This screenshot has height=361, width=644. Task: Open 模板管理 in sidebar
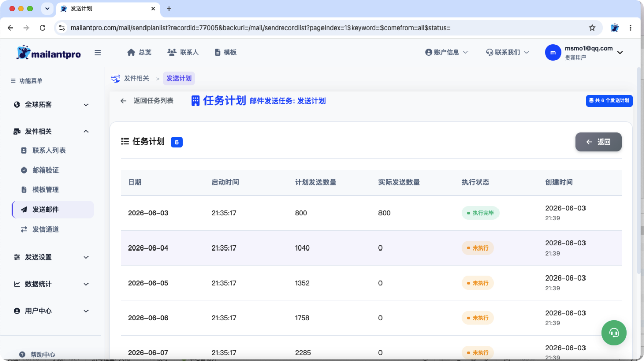point(45,190)
